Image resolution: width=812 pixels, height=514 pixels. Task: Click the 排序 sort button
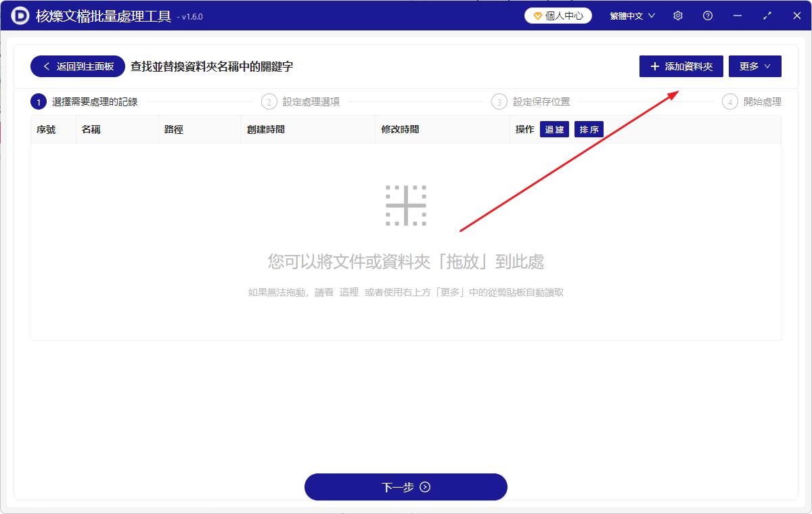click(589, 128)
